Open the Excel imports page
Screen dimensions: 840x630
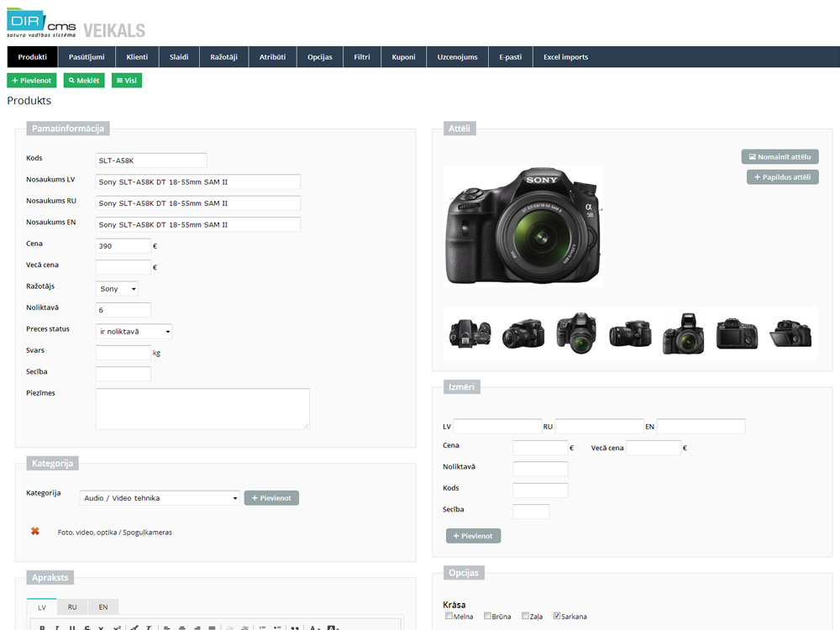coord(565,57)
